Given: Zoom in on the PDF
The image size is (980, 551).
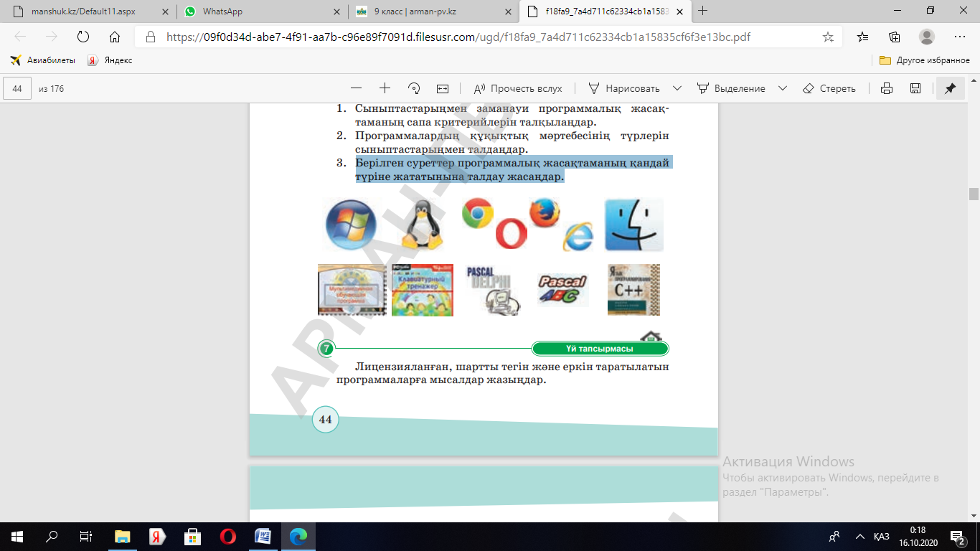Looking at the screenshot, I should pos(385,88).
